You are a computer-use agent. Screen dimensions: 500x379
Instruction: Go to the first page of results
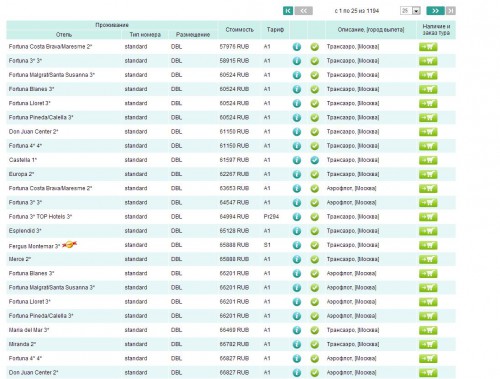(288, 11)
